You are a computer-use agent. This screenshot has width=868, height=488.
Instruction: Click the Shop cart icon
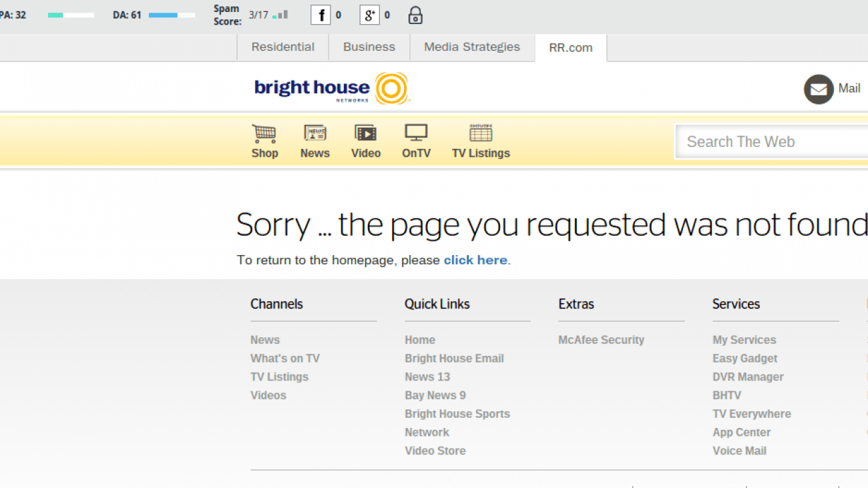264,134
